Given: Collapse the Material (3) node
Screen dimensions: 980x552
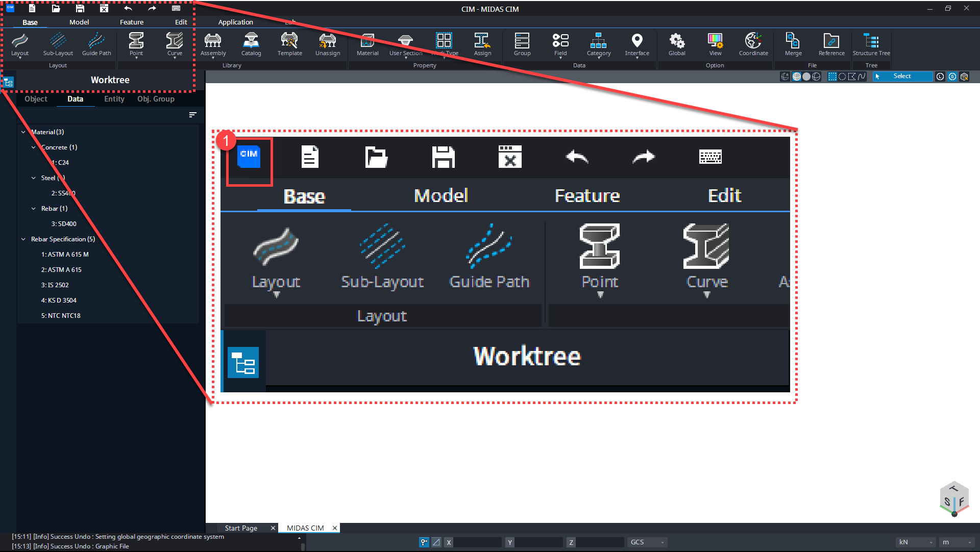Looking at the screenshot, I should [23, 132].
